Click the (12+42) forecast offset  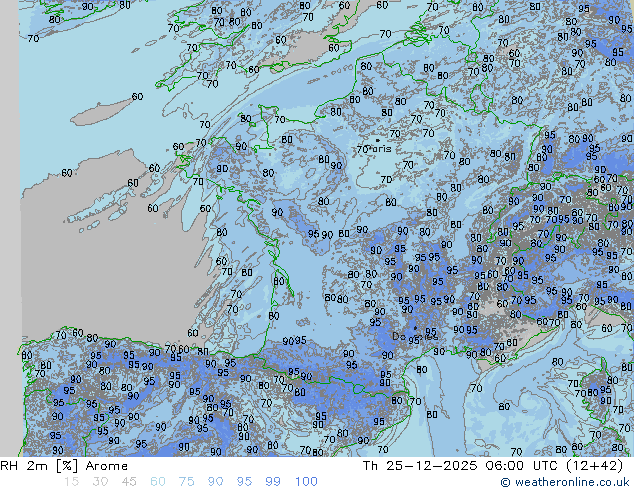[x=599, y=466]
